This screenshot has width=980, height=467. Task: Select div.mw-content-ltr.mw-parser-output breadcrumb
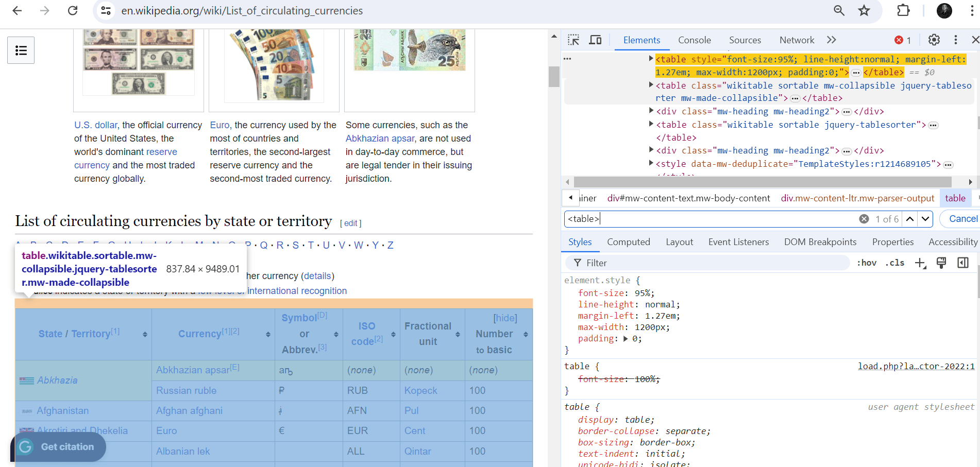(857, 198)
